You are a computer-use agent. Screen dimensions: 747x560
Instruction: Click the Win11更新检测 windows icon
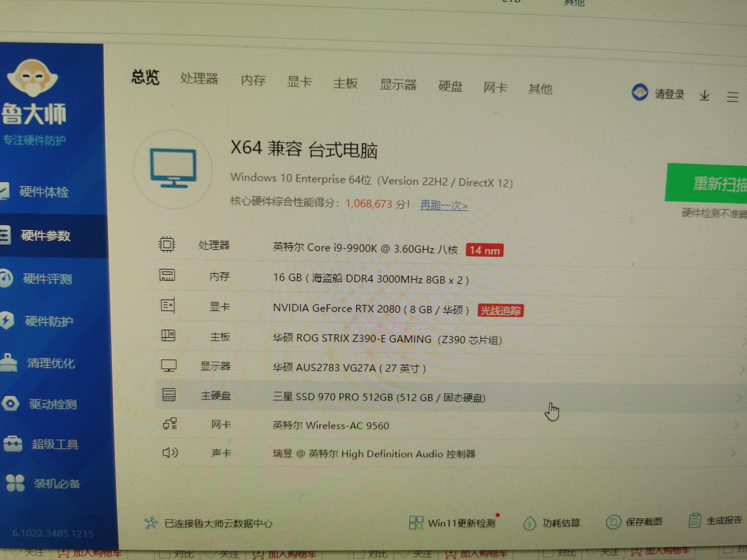(x=416, y=523)
